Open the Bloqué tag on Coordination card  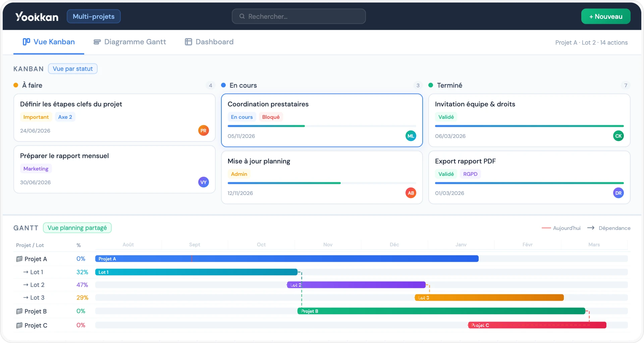click(x=271, y=117)
